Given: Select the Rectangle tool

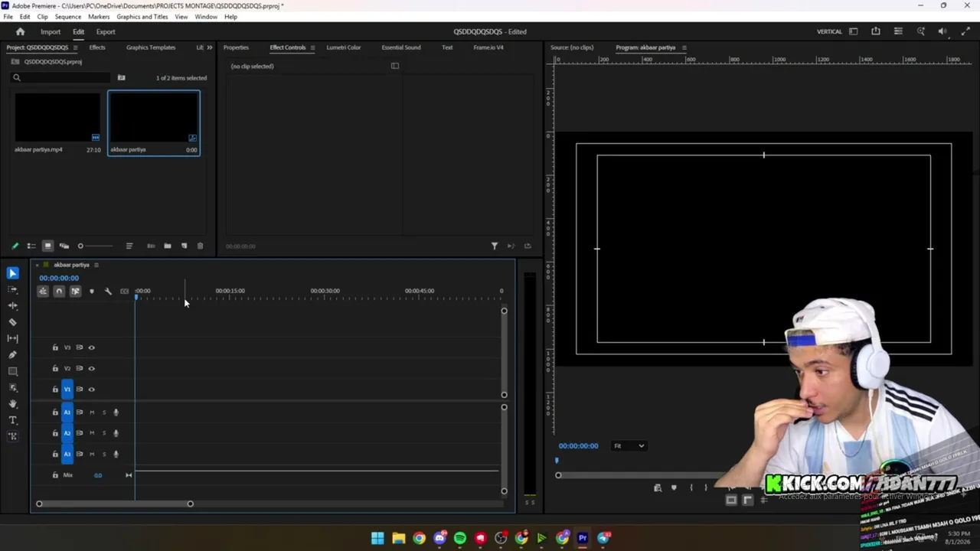Looking at the screenshot, I should click(12, 371).
